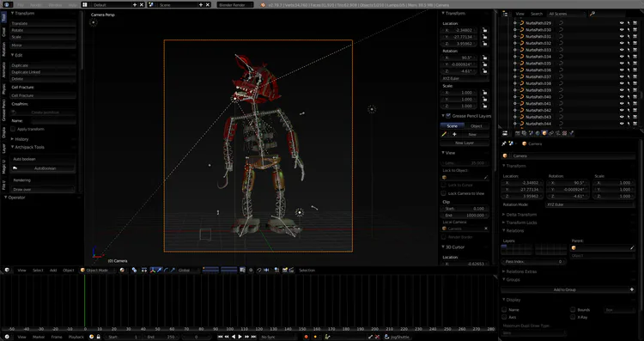Jump to the first frame
Screen dimensions: 644x341
click(220, 337)
